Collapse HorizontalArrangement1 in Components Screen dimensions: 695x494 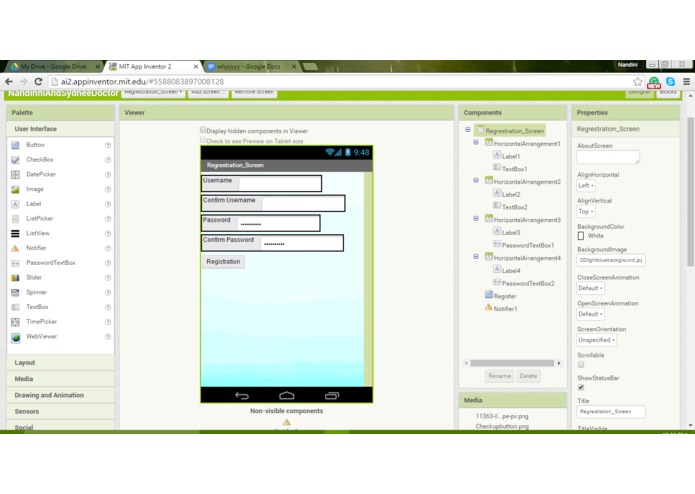476,143
